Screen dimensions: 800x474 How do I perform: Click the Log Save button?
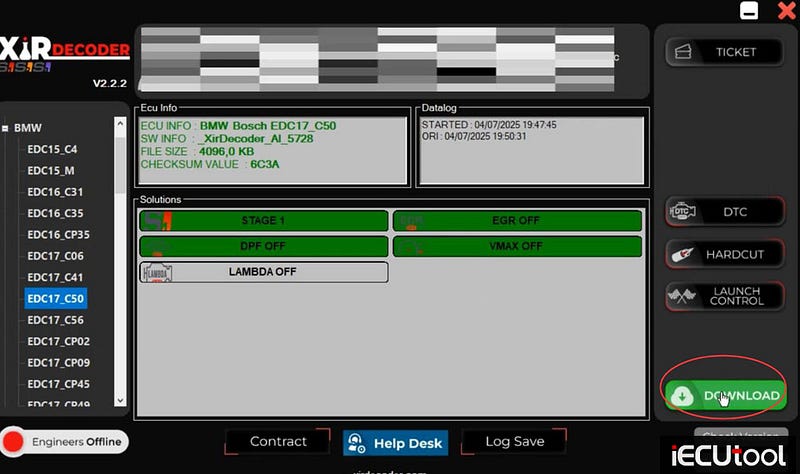[514, 441]
